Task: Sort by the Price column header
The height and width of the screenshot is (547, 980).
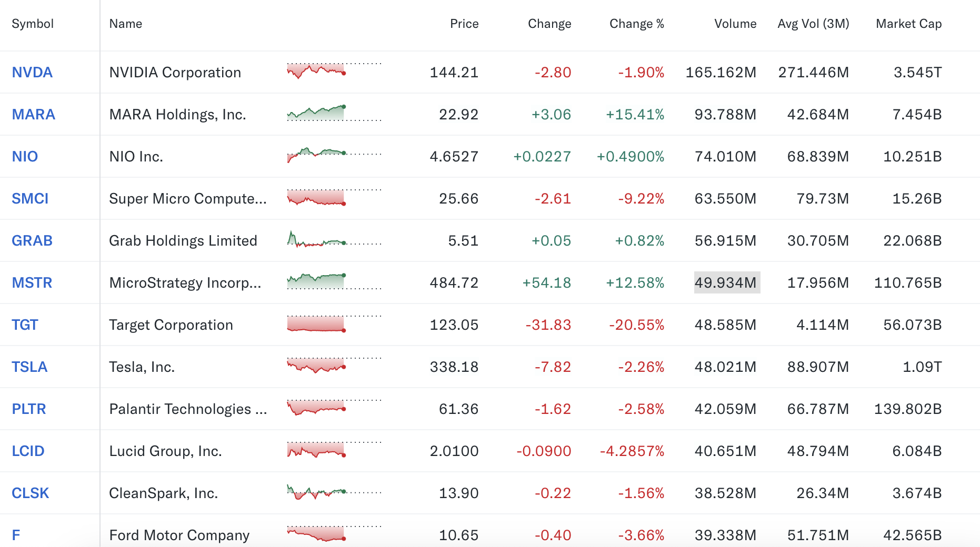Action: click(464, 24)
